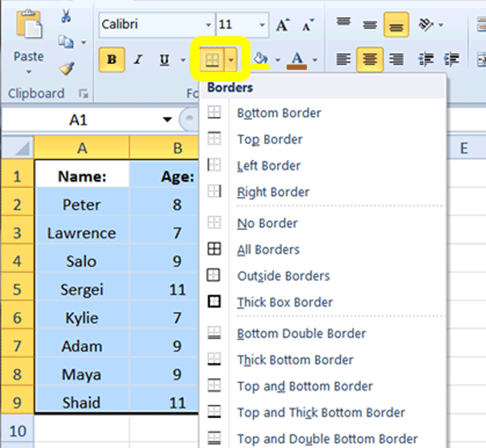Choose Right Border

click(322, 192)
